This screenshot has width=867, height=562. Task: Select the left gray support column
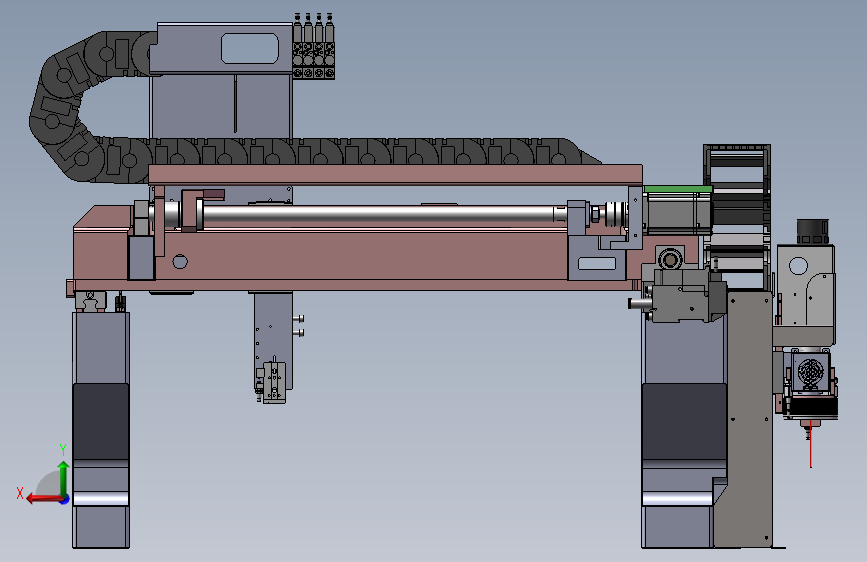click(101, 430)
